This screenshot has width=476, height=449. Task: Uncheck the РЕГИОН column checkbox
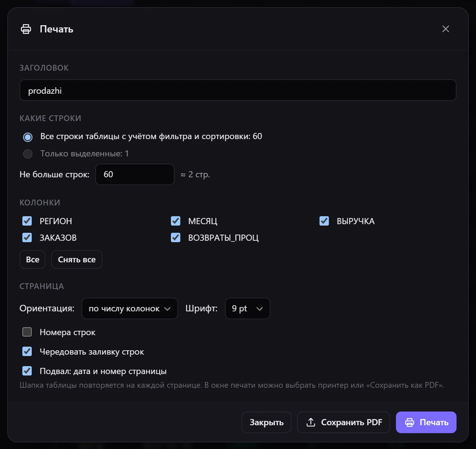coord(27,221)
